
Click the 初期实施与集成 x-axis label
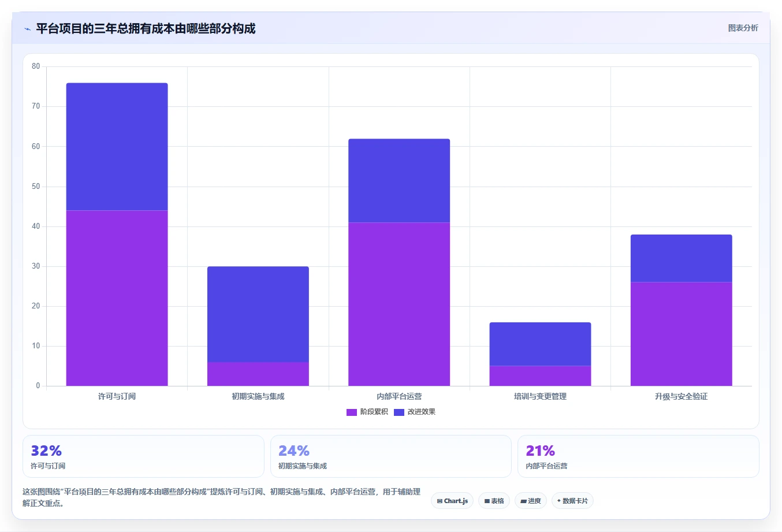tap(258, 396)
